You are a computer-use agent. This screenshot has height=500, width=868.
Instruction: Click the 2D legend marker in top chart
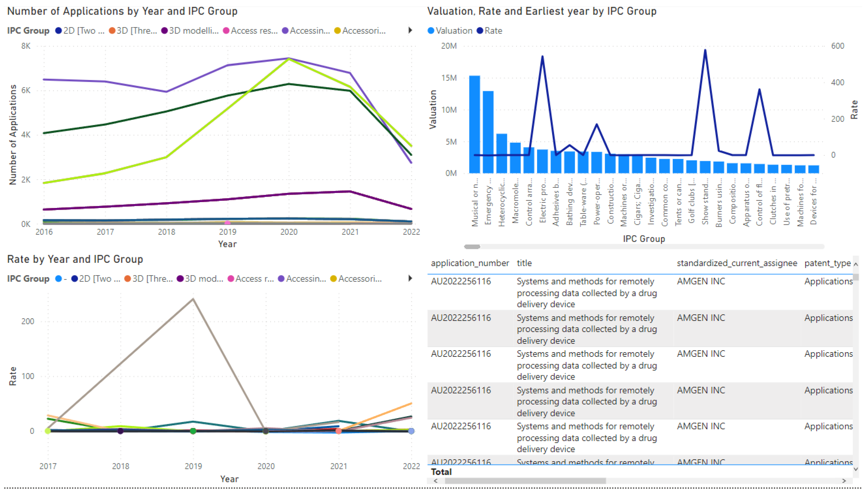[x=59, y=31]
